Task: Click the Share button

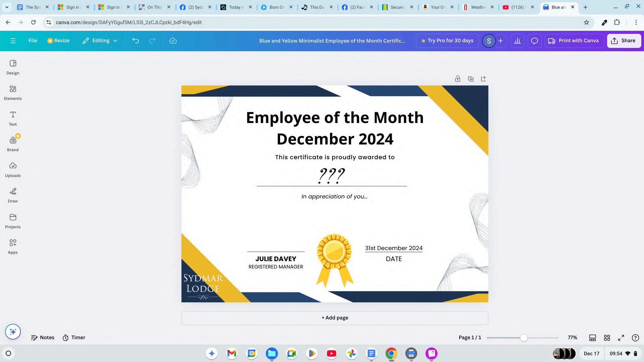Action: (x=624, y=41)
